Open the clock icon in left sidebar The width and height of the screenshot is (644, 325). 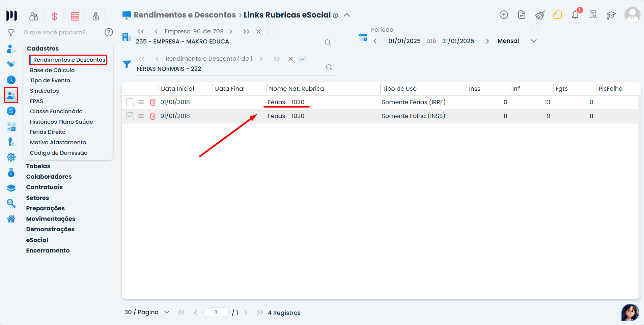pos(11,80)
